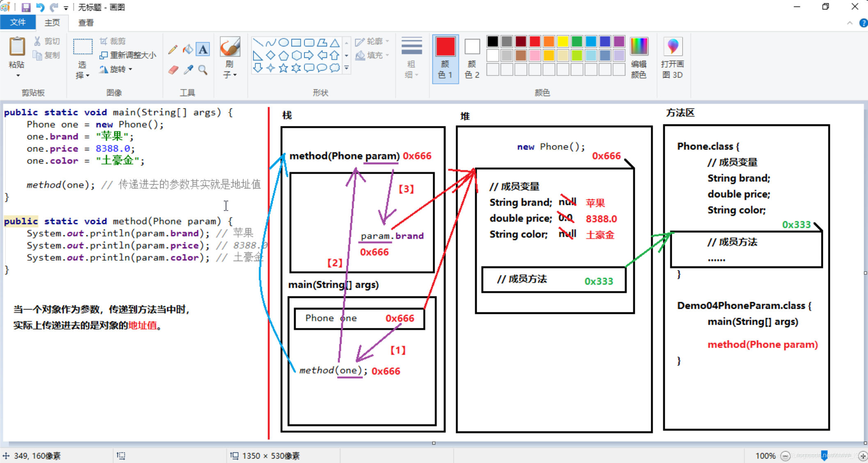This screenshot has width=868, height=463.
Task: Click the Paste clipboard icon
Action: [17, 46]
